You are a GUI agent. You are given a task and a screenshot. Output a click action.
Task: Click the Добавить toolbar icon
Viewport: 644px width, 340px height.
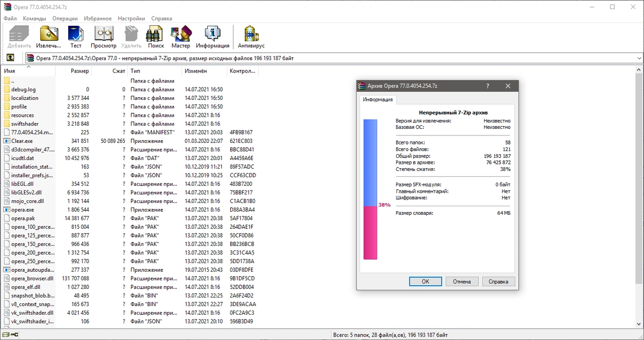tap(19, 37)
